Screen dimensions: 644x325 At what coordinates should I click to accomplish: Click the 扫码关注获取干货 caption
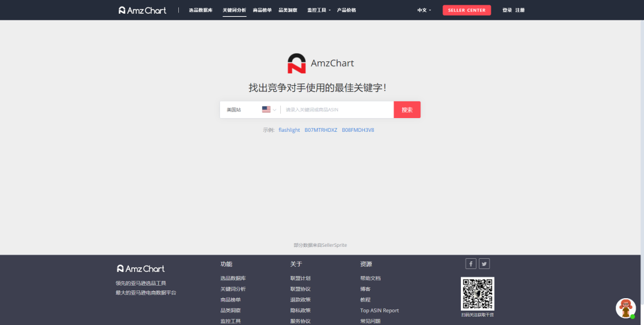[477, 315]
